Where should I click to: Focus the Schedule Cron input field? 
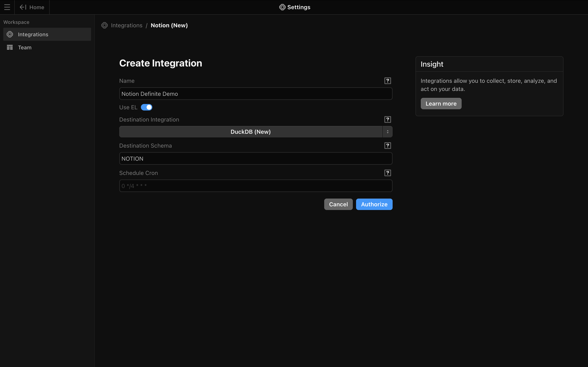(x=256, y=186)
